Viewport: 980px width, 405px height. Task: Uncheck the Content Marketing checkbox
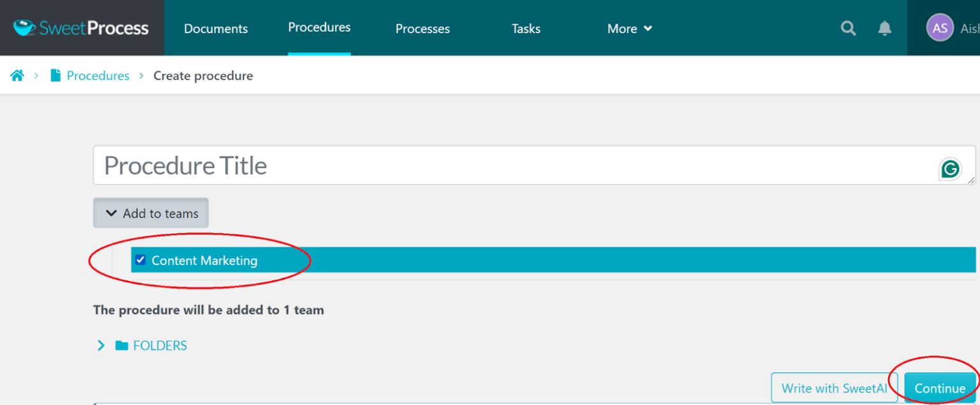[x=141, y=260]
